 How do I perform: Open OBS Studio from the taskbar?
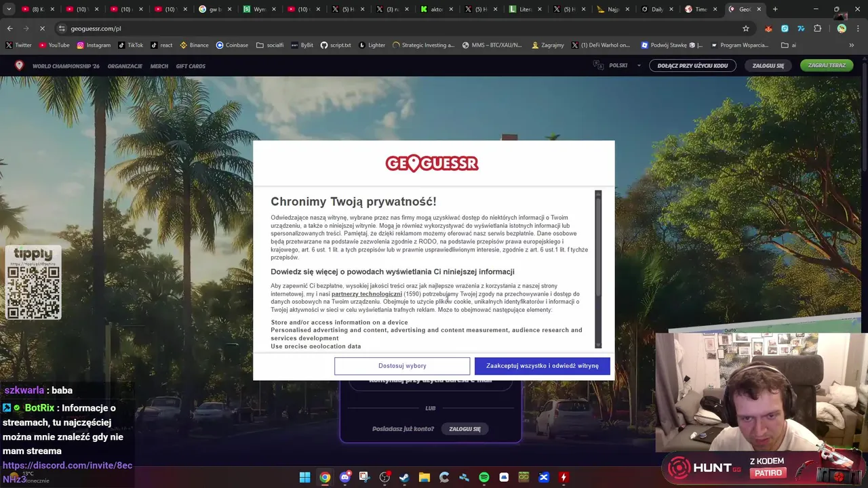tap(384, 477)
